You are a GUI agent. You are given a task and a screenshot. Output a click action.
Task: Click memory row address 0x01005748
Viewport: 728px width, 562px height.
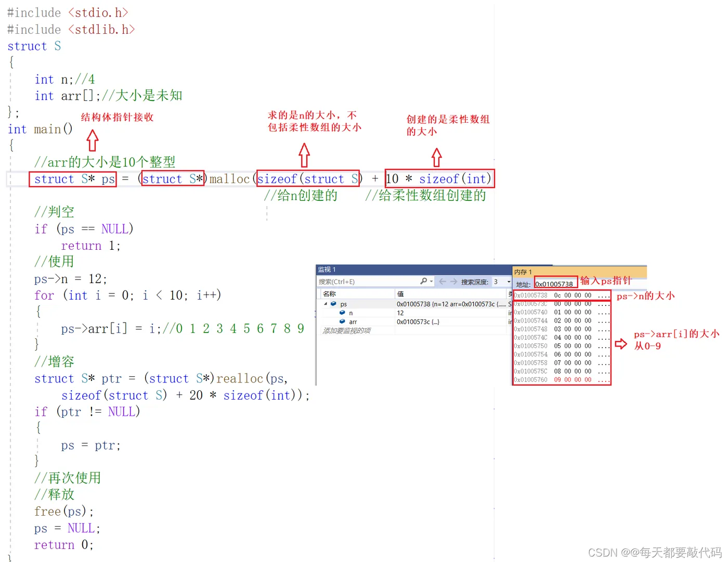click(530, 329)
